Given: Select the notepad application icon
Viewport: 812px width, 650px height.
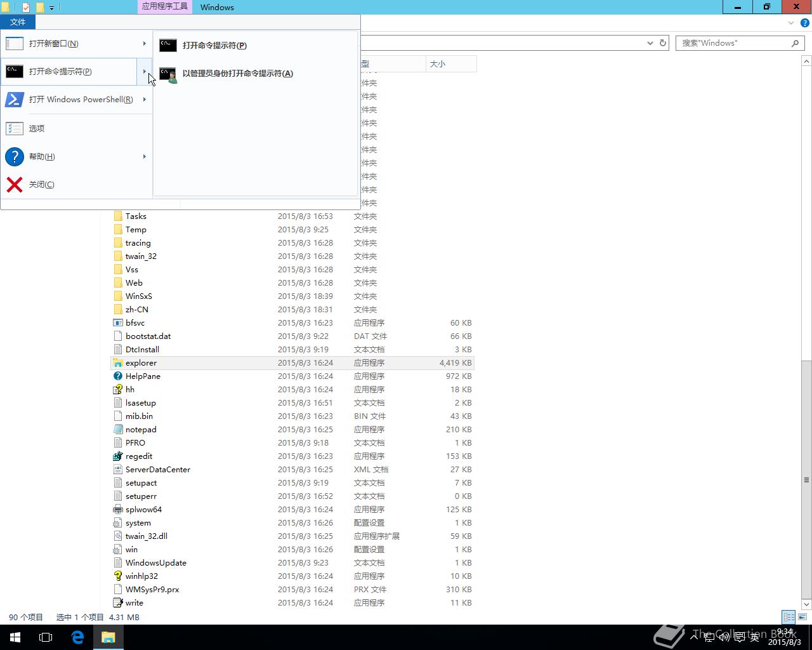Looking at the screenshot, I should point(118,430).
